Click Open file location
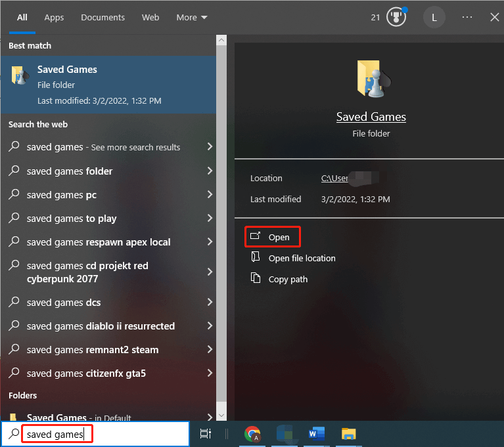 [x=302, y=258]
